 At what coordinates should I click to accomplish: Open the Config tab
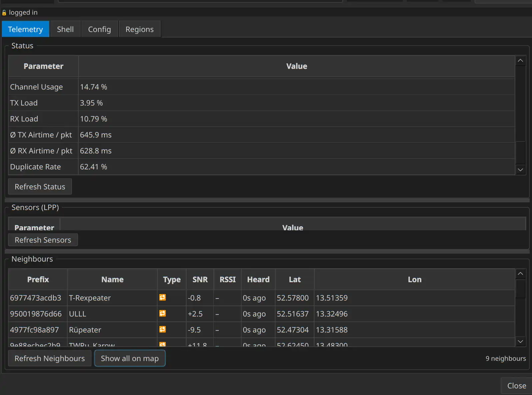coord(99,29)
